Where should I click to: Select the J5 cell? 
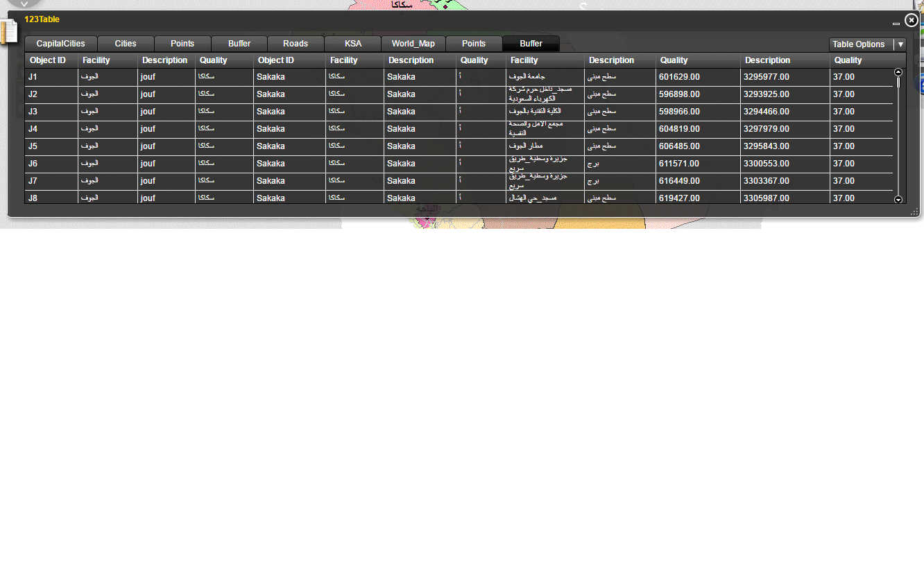pos(51,146)
